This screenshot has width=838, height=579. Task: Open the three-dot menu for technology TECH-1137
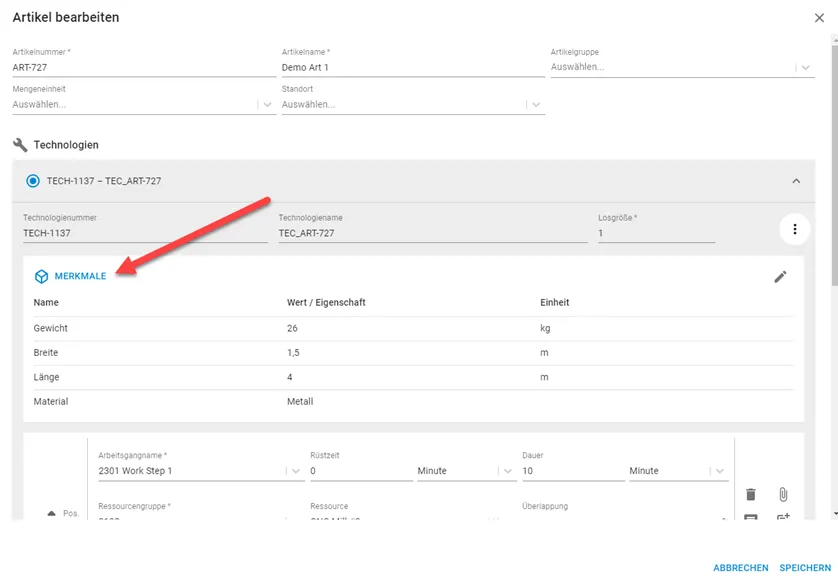coord(795,229)
